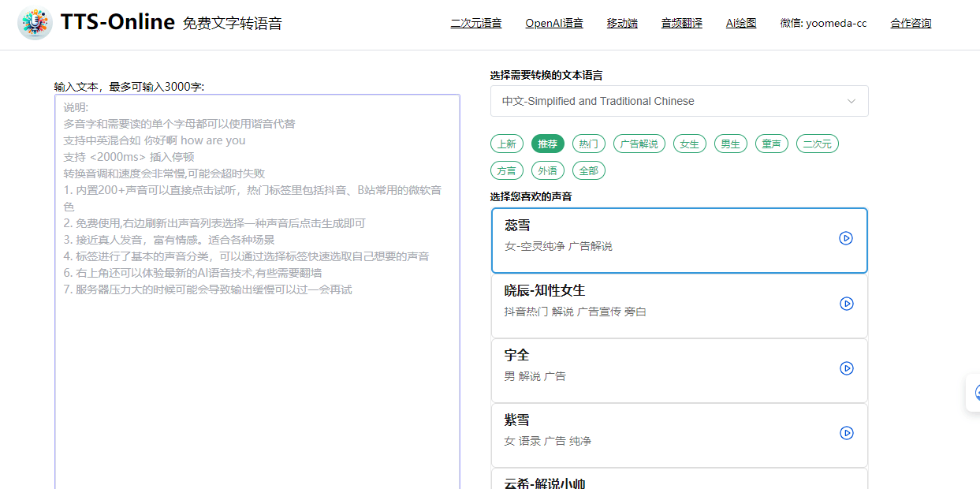980x489 pixels.
Task: Open the 二次元语音 navigation link
Action: click(475, 24)
